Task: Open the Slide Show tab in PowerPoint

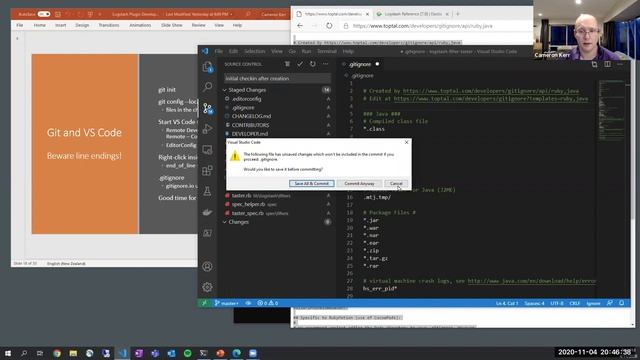Action: 171,25
